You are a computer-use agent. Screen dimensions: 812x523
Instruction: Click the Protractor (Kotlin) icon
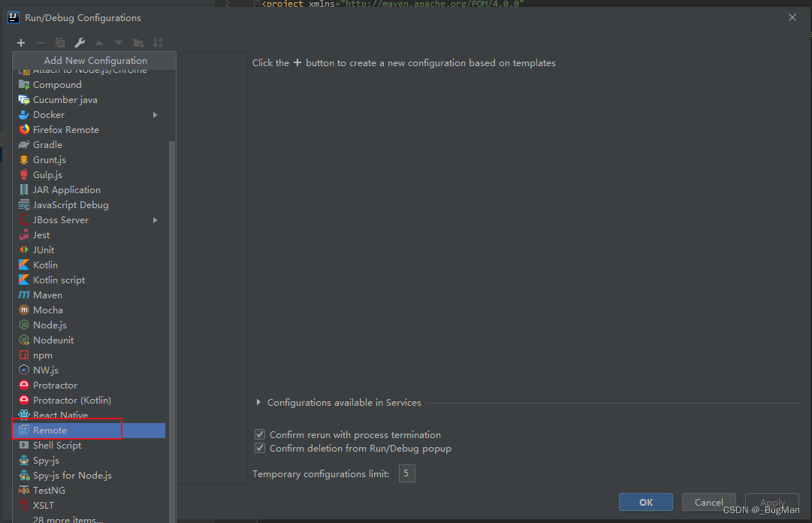(x=24, y=400)
